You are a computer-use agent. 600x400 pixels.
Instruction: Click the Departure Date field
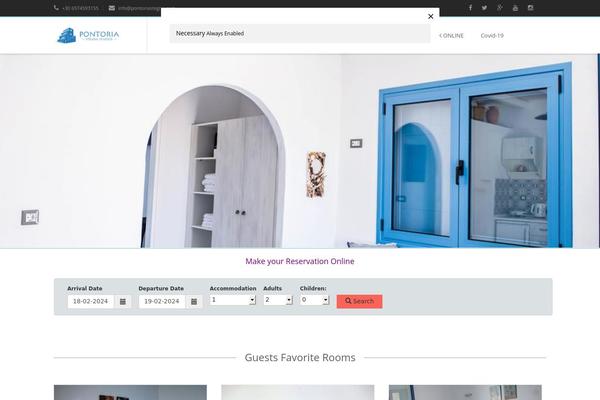162,302
